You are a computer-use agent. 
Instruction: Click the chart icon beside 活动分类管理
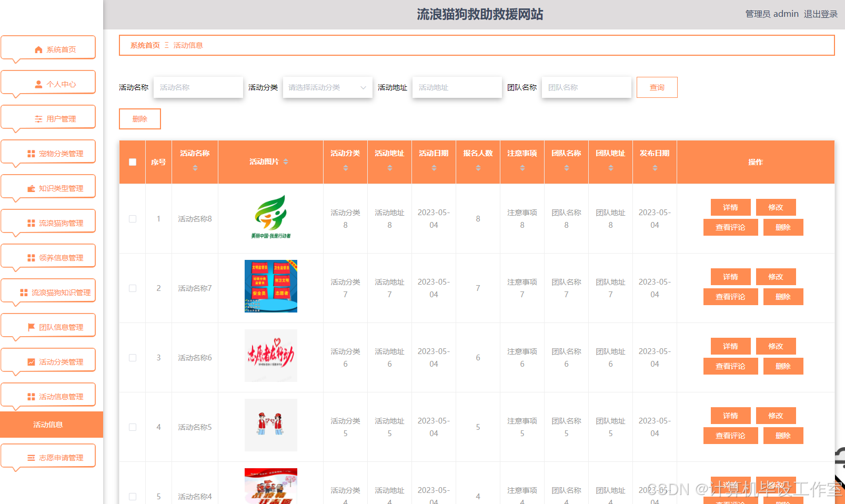click(x=31, y=362)
